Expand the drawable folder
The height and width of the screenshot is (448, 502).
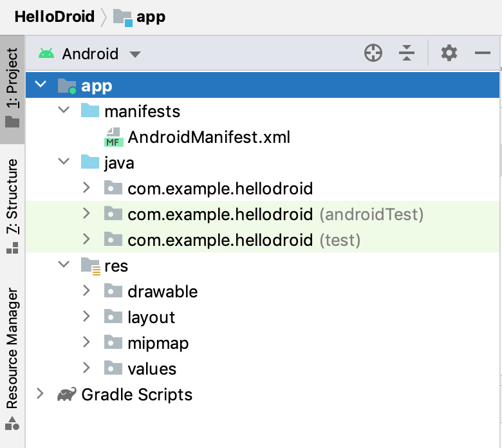coord(86,291)
